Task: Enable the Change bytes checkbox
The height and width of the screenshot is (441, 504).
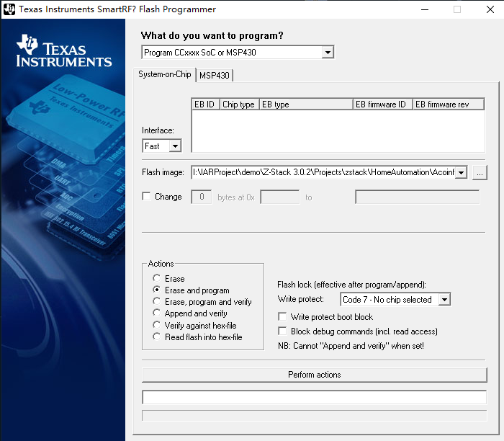Action: coord(147,197)
